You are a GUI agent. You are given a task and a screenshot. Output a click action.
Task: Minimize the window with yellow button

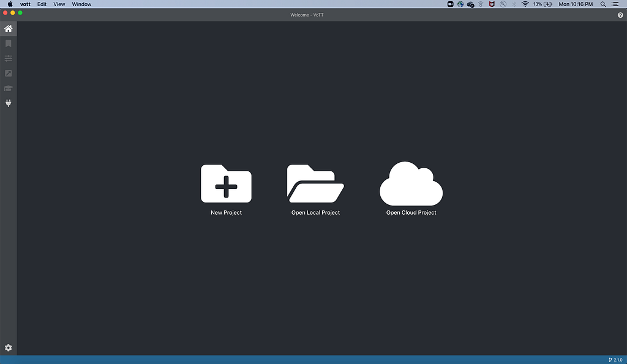coord(12,13)
